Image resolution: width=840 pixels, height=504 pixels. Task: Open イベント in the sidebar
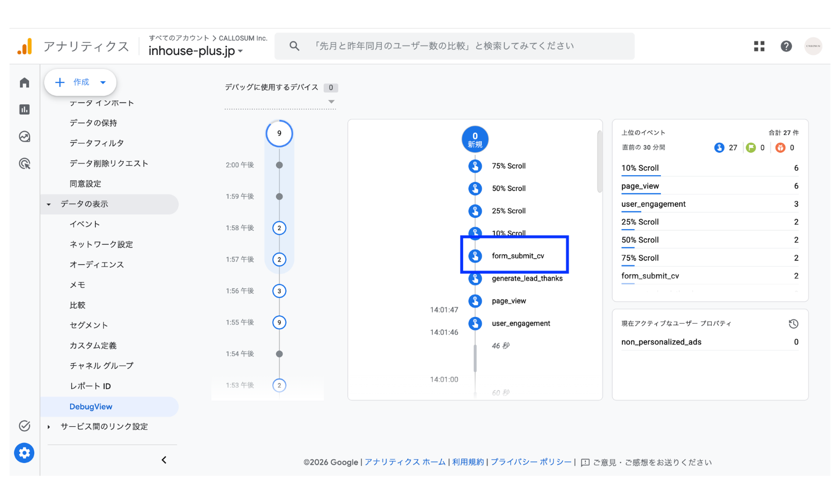(x=85, y=224)
